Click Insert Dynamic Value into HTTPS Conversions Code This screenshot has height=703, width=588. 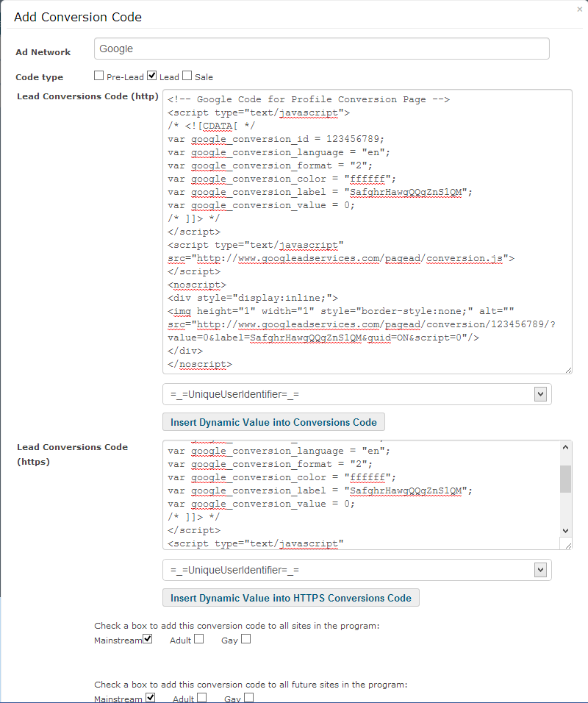pos(291,598)
